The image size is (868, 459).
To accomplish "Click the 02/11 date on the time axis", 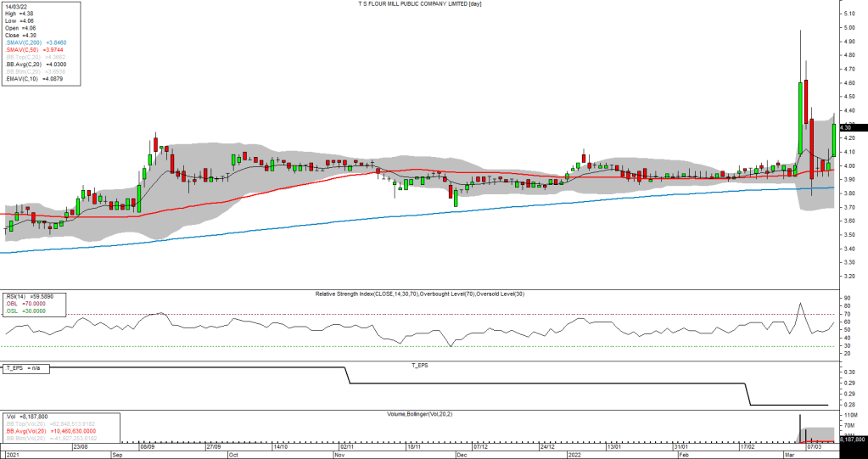I will coord(346,445).
